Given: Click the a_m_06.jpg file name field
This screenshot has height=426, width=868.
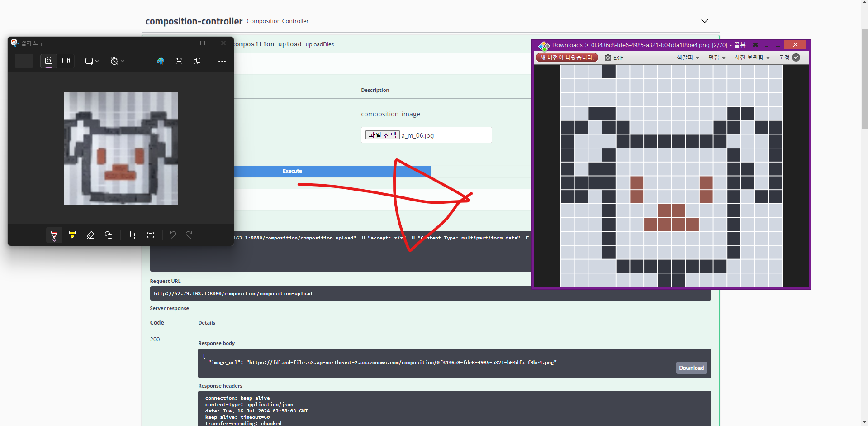Looking at the screenshot, I should tap(427, 135).
